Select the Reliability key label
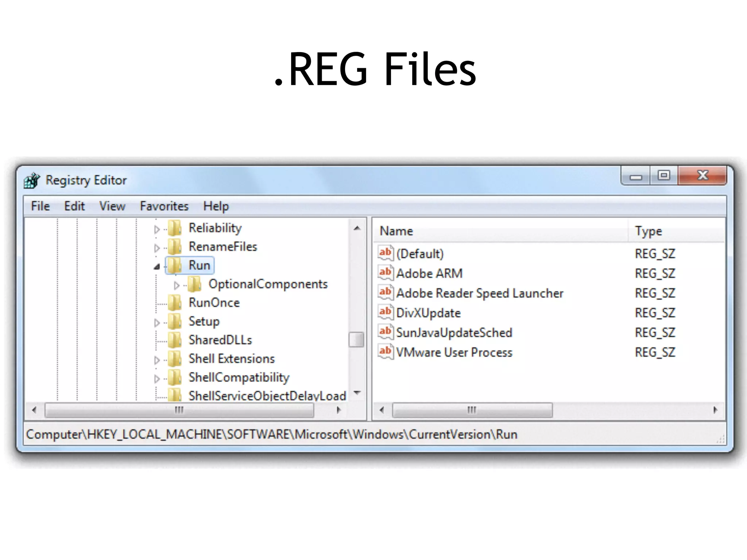This screenshot has width=747, height=560. [215, 228]
